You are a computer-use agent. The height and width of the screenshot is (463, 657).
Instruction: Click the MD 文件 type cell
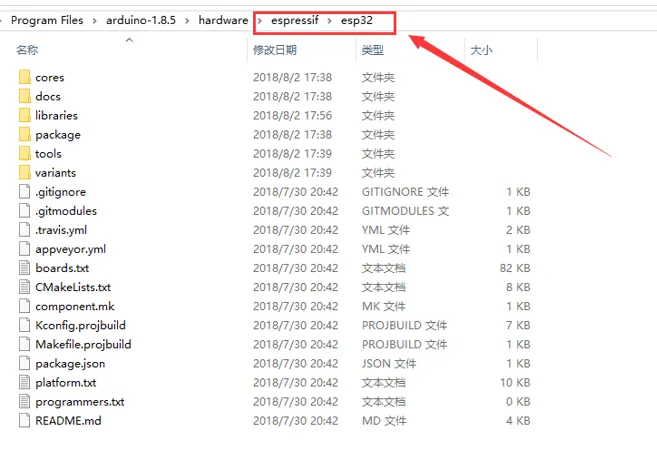pos(384,420)
